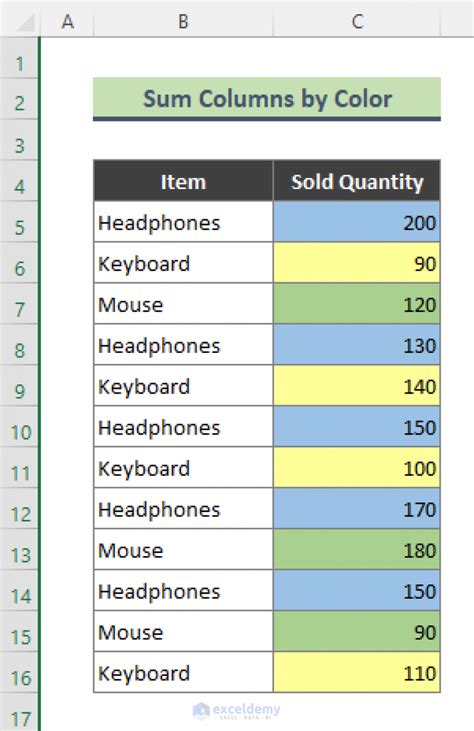Select row 5 header
The image size is (474, 731).
[x=20, y=227]
